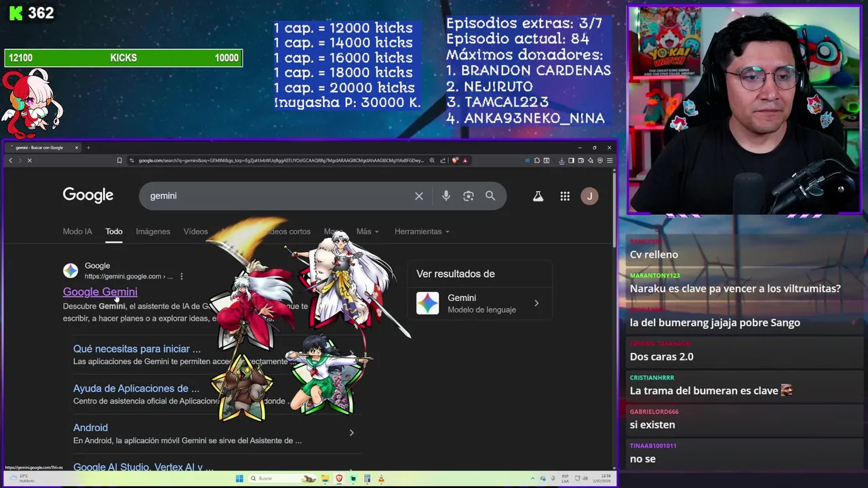
Task: Open Brave Rewards triangle icon
Action: tap(465, 161)
